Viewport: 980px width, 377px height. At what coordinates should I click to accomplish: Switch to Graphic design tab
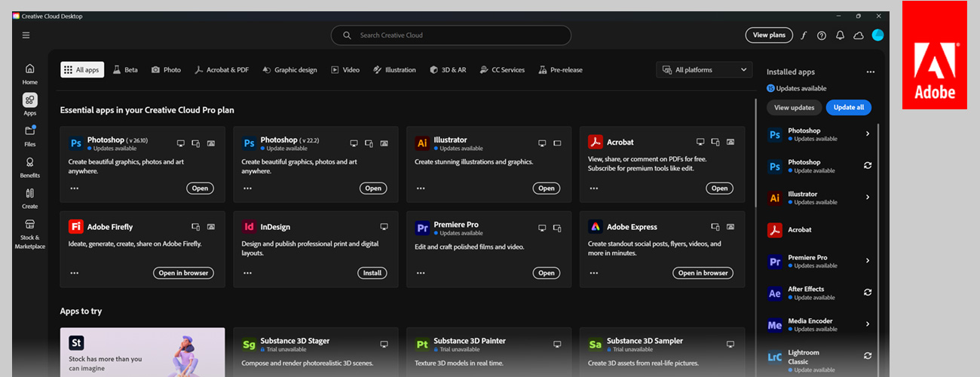pos(289,69)
